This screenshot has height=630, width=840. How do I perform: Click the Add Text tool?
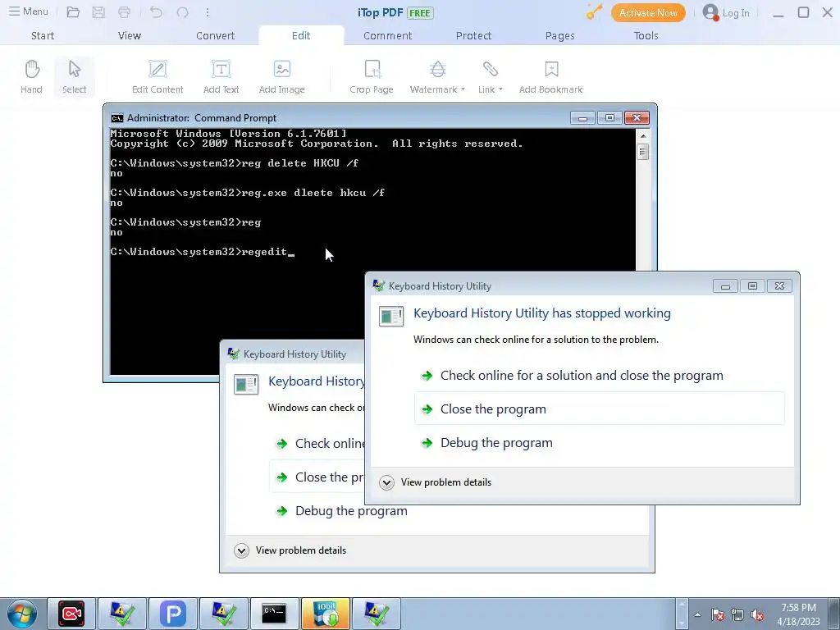coord(221,76)
